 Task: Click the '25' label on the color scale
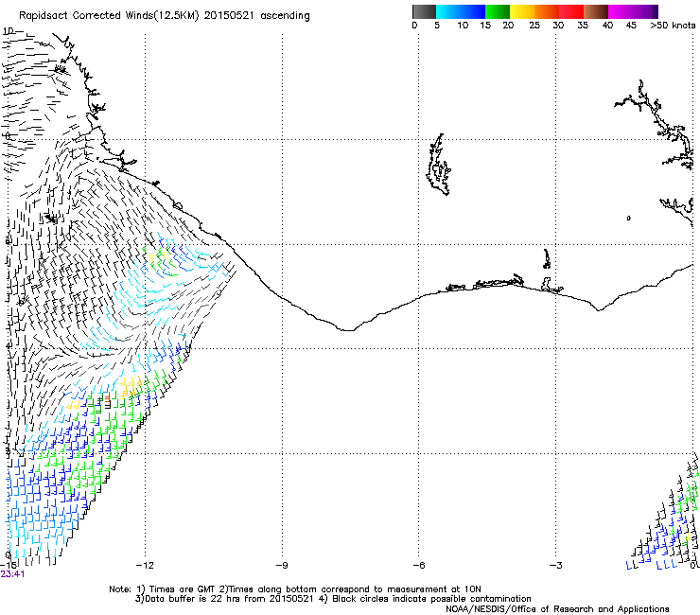(x=534, y=26)
